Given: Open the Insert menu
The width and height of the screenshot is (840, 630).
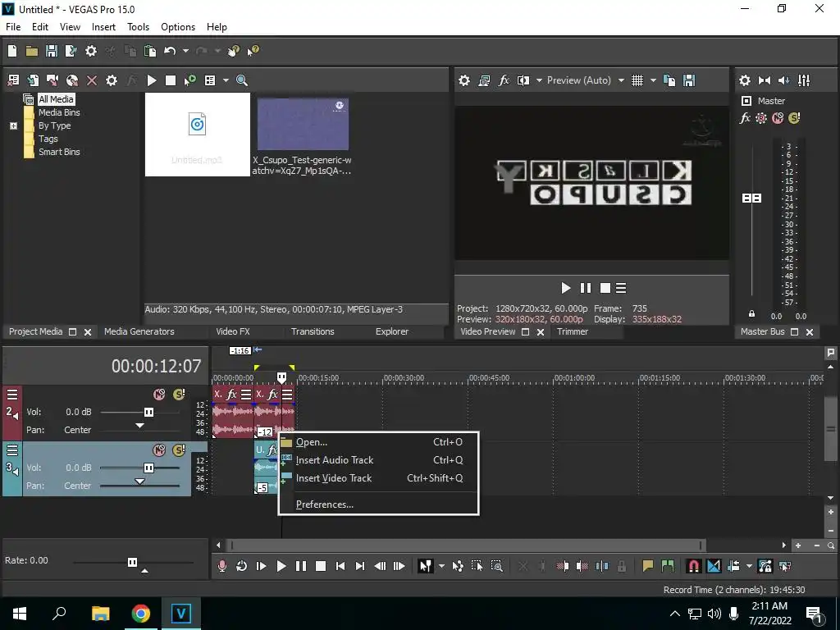Looking at the screenshot, I should [x=103, y=27].
